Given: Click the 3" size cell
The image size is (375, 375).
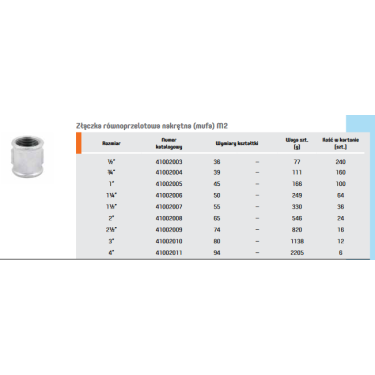Looking at the screenshot, I should tap(111, 241).
